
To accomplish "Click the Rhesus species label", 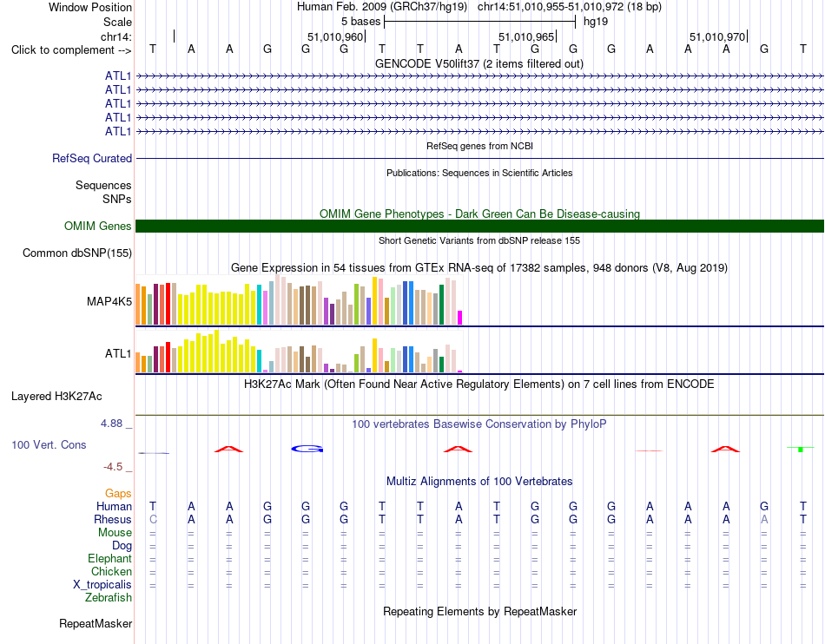I will point(113,519).
